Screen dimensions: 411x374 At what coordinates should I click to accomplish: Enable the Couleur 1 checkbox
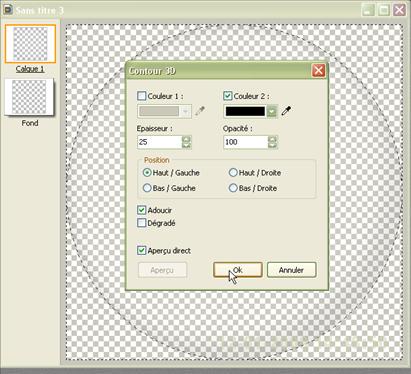coord(142,96)
